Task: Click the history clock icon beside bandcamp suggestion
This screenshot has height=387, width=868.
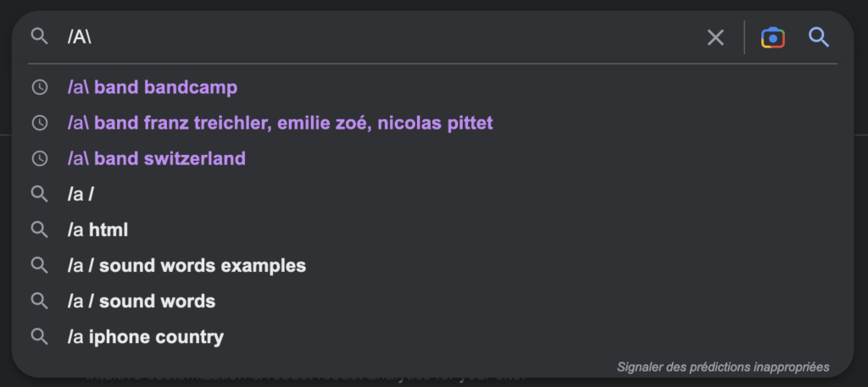Action: [x=39, y=87]
